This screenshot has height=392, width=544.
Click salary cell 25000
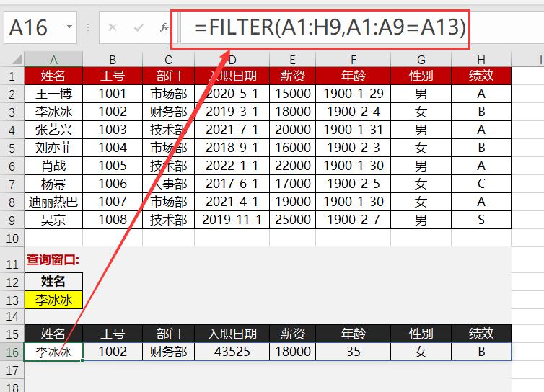tap(292, 220)
